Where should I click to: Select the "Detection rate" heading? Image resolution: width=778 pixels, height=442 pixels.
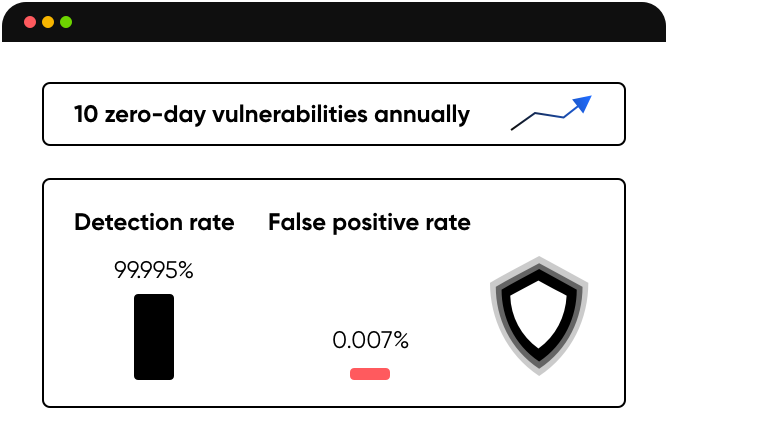154,222
